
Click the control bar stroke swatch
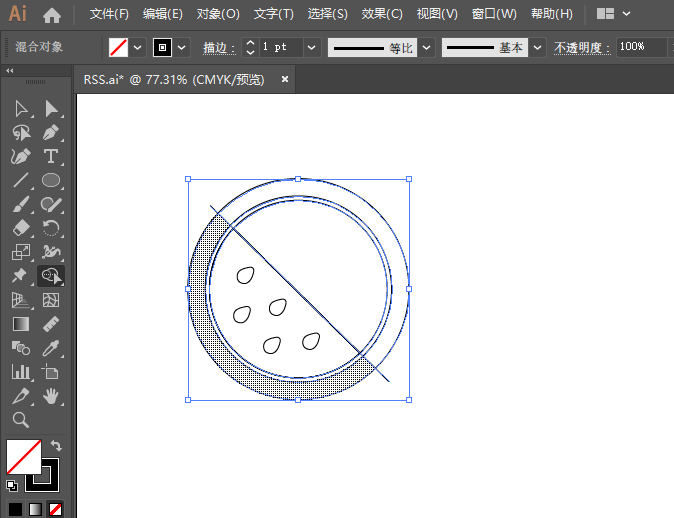click(162, 47)
